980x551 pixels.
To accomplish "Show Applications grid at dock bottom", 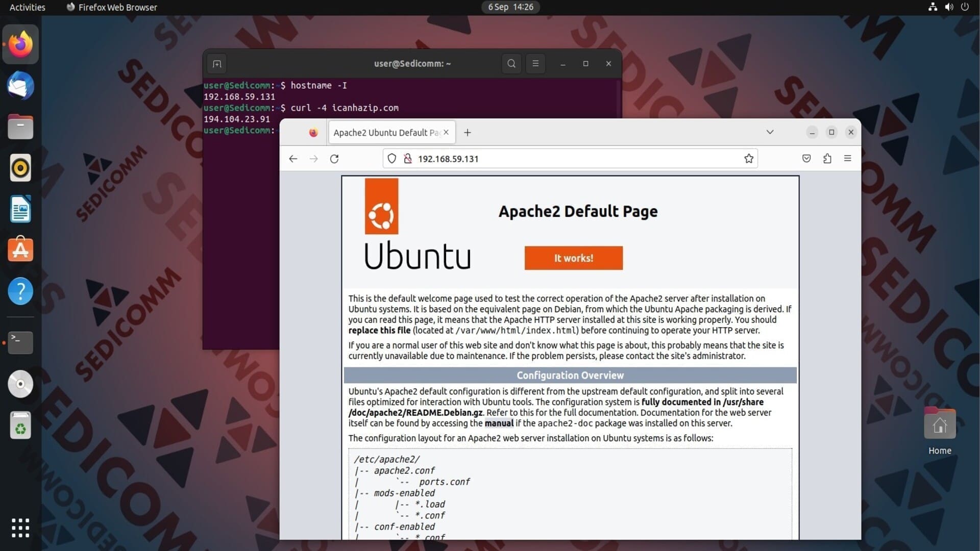I will coord(20,528).
